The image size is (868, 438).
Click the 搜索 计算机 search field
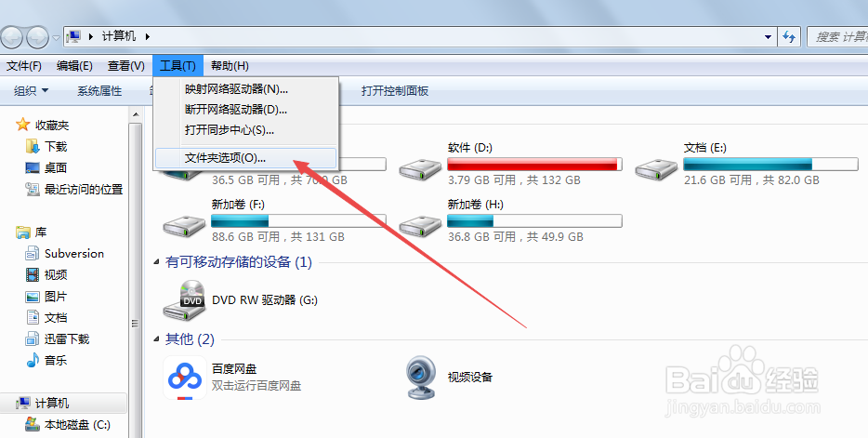(x=837, y=37)
